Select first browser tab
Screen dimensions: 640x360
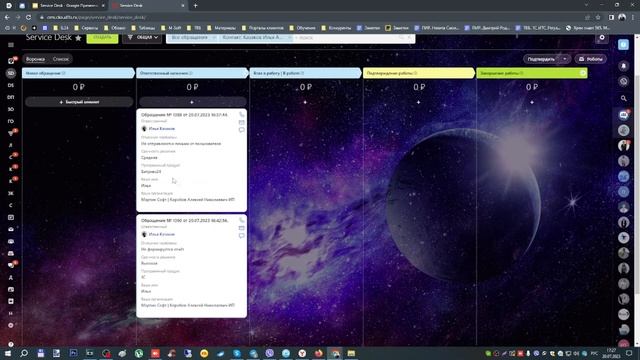(68, 6)
